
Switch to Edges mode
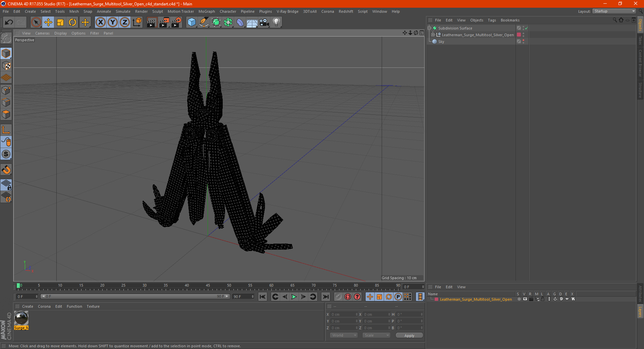click(x=6, y=102)
